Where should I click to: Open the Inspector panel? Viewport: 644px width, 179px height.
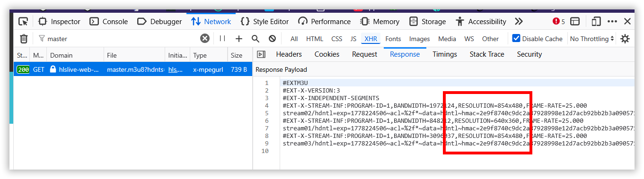click(x=59, y=21)
